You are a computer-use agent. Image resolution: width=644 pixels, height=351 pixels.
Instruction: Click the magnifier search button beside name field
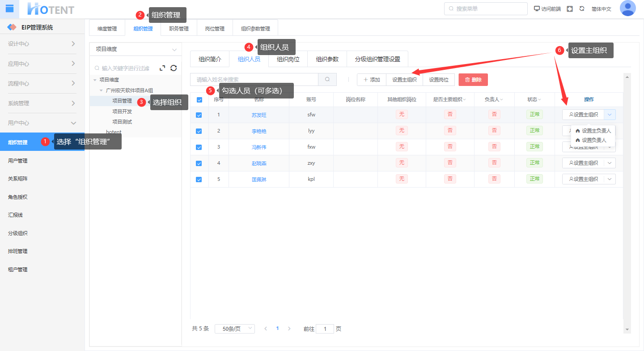point(327,80)
